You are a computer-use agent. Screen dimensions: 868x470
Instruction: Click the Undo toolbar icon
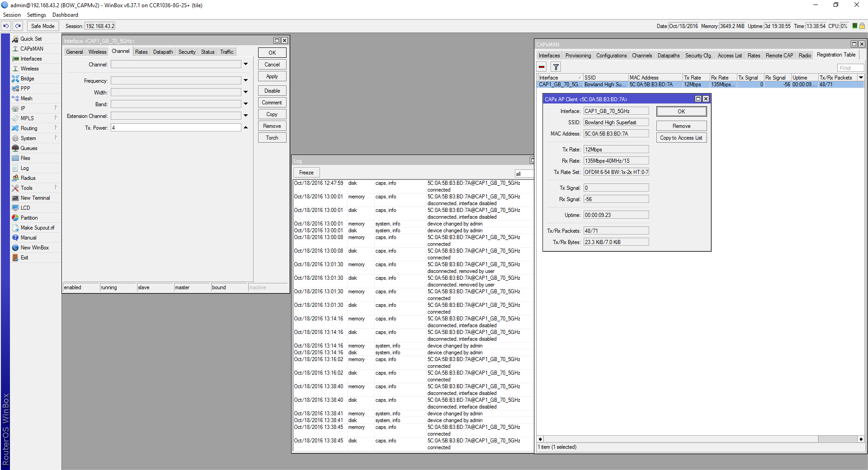pyautogui.click(x=6, y=26)
